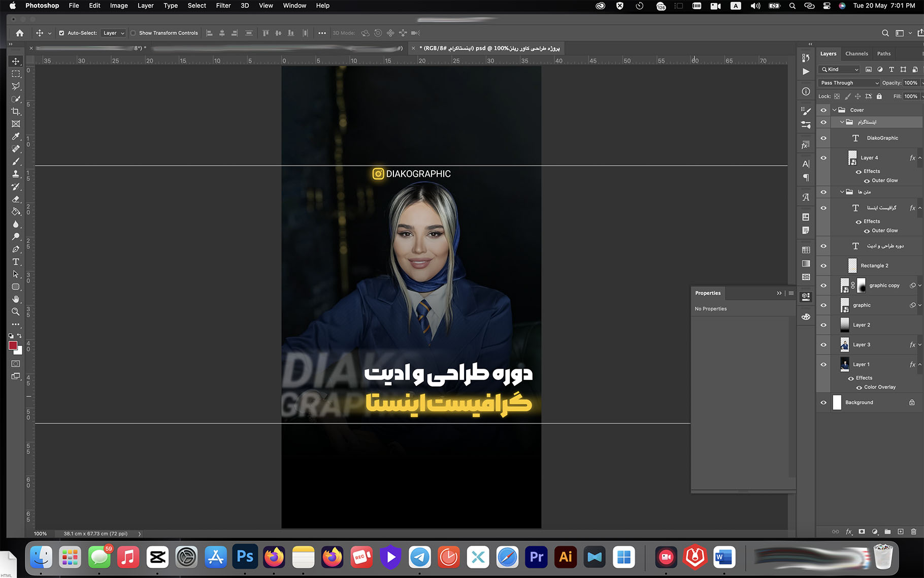
Task: Open the Kind filter dropdown
Action: click(839, 70)
